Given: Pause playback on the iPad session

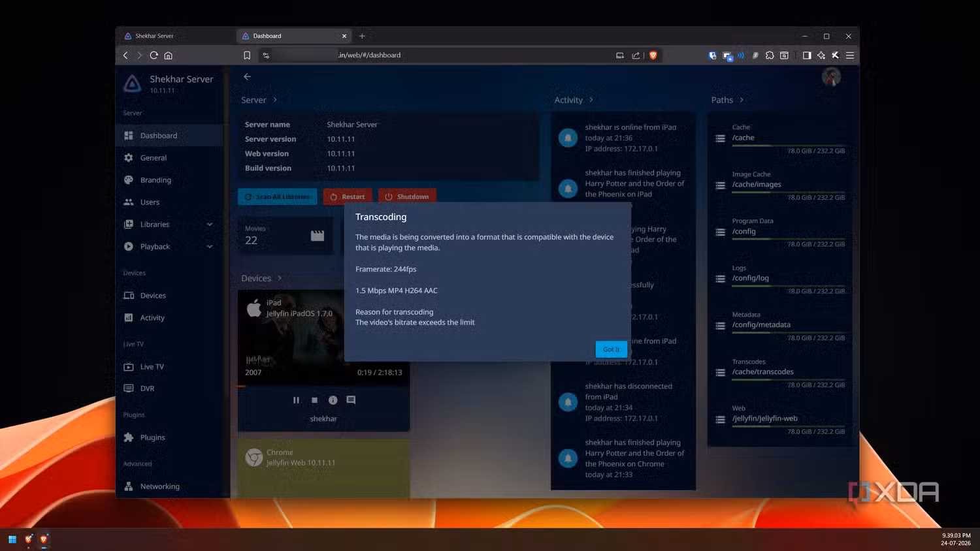Looking at the screenshot, I should click(296, 400).
